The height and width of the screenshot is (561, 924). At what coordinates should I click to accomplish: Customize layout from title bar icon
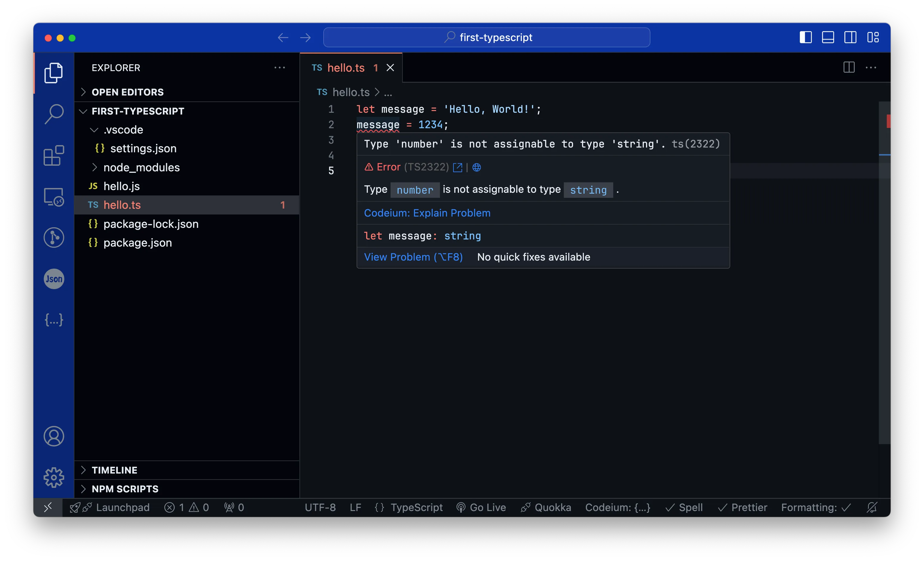873,37
